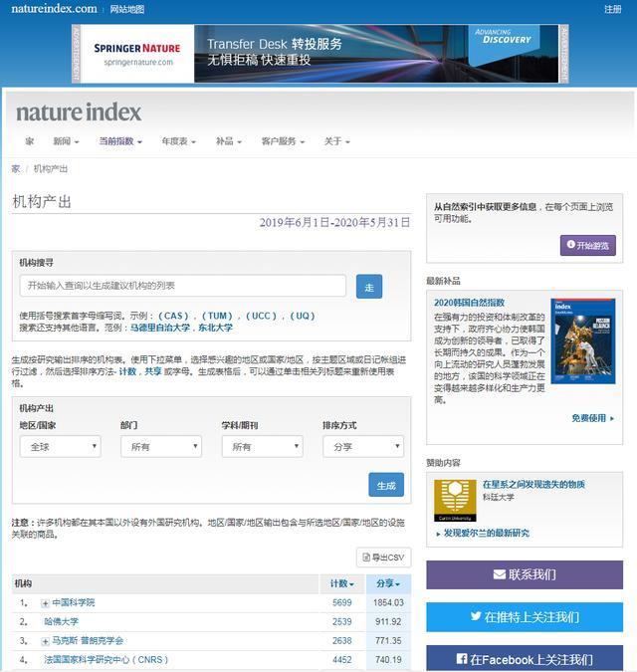Expand the 马克斯·普朗克学会 row plus icon
637x672 pixels.
point(45,641)
